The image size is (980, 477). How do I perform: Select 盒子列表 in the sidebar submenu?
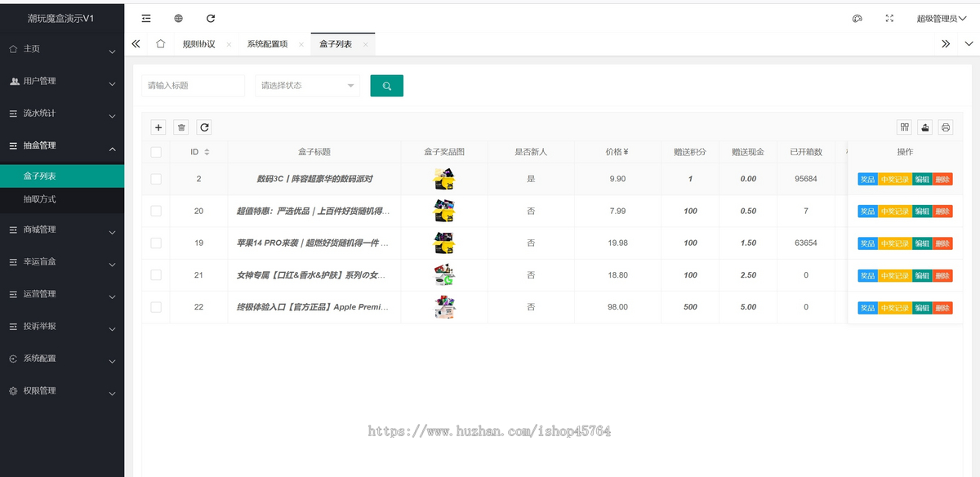point(62,176)
